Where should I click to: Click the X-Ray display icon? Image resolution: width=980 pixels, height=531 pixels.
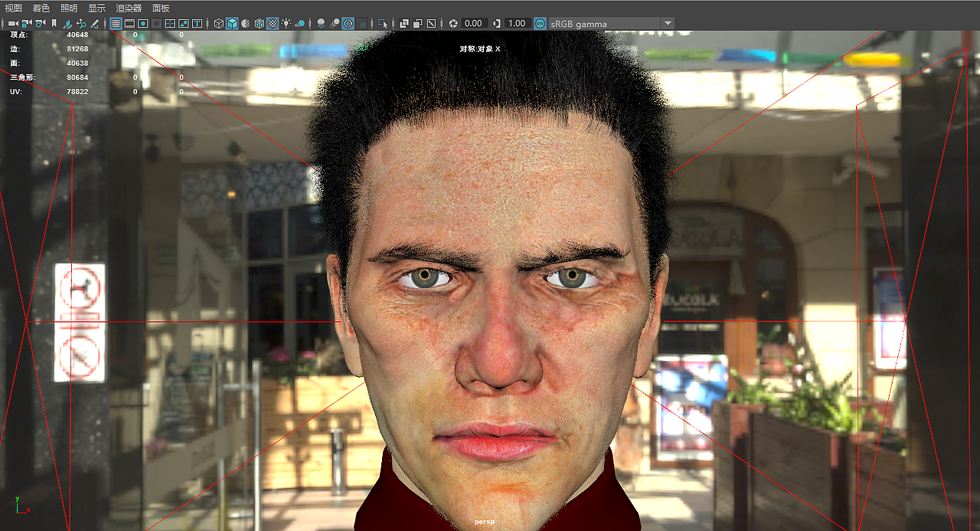pyautogui.click(x=404, y=23)
